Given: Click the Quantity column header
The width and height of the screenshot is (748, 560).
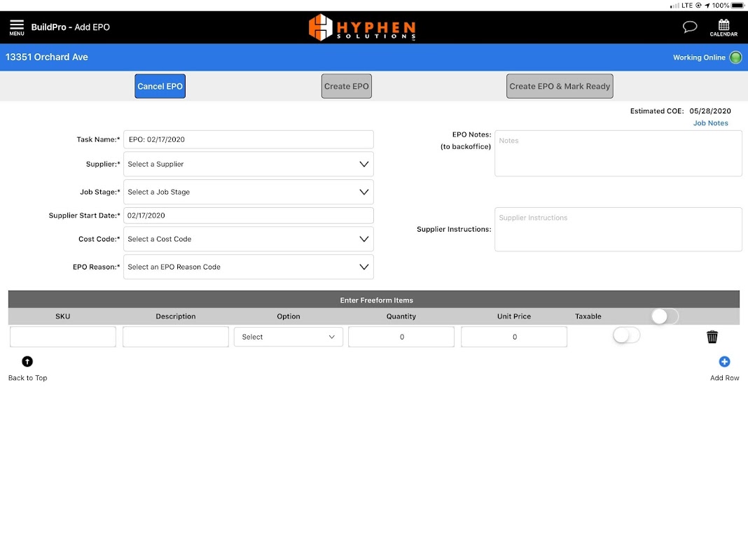Looking at the screenshot, I should tap(401, 316).
